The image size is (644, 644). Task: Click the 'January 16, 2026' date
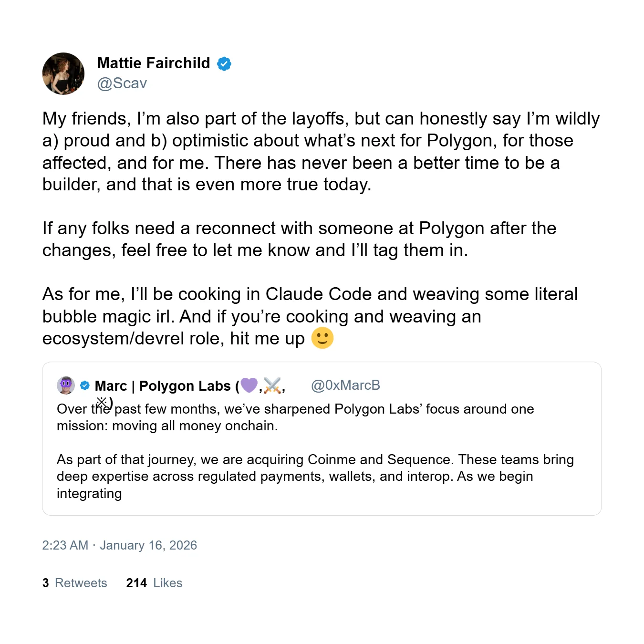coord(148,545)
